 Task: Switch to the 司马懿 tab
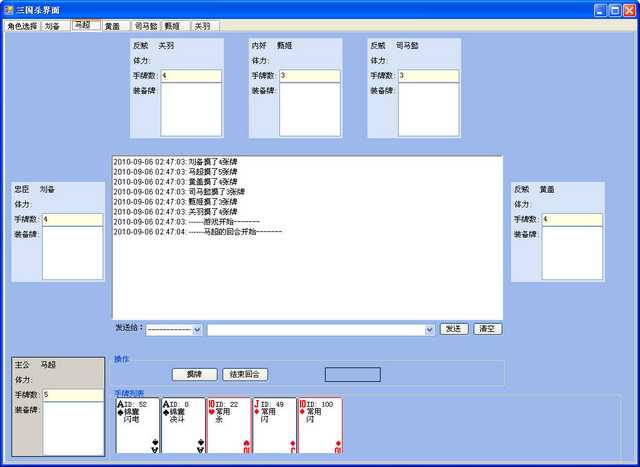point(146,26)
